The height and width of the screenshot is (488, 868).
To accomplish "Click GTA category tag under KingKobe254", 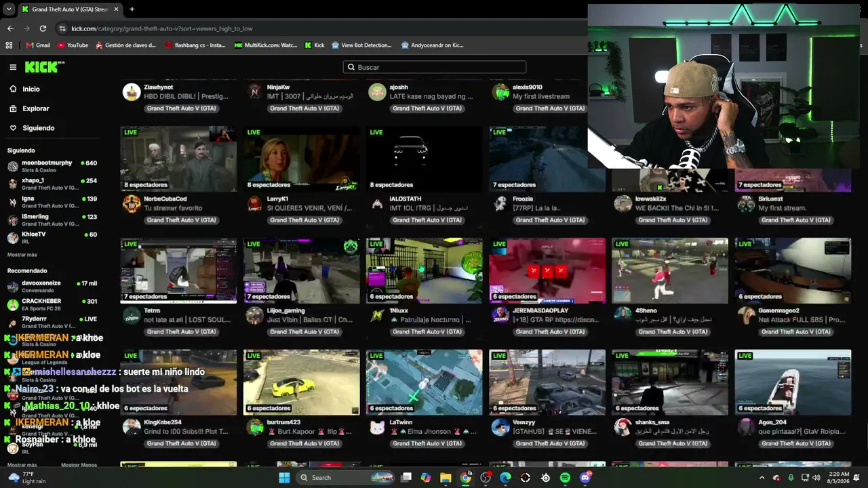I will point(182,444).
